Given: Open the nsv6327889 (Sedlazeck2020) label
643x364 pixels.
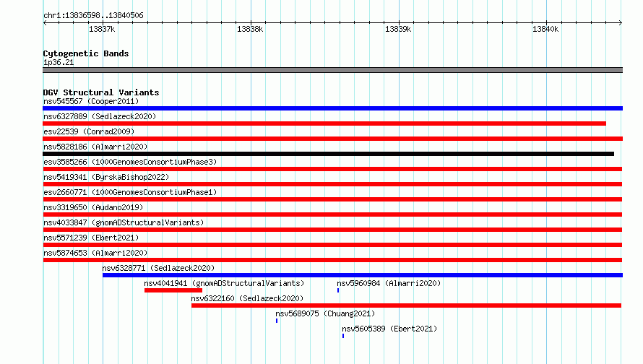Looking at the screenshot, I should tap(100, 116).
